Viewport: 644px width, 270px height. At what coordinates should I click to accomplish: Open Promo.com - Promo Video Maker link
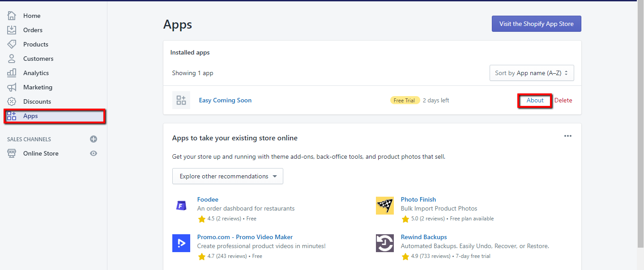245,237
